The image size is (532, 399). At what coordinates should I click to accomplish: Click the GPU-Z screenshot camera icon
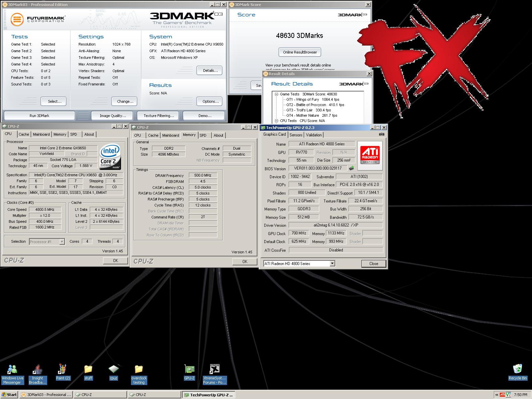(x=381, y=134)
